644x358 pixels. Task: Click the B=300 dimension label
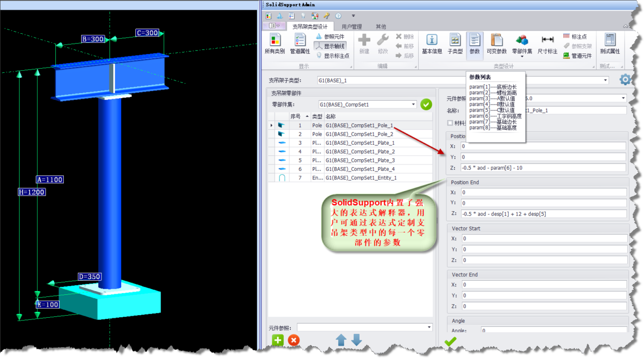tap(93, 39)
